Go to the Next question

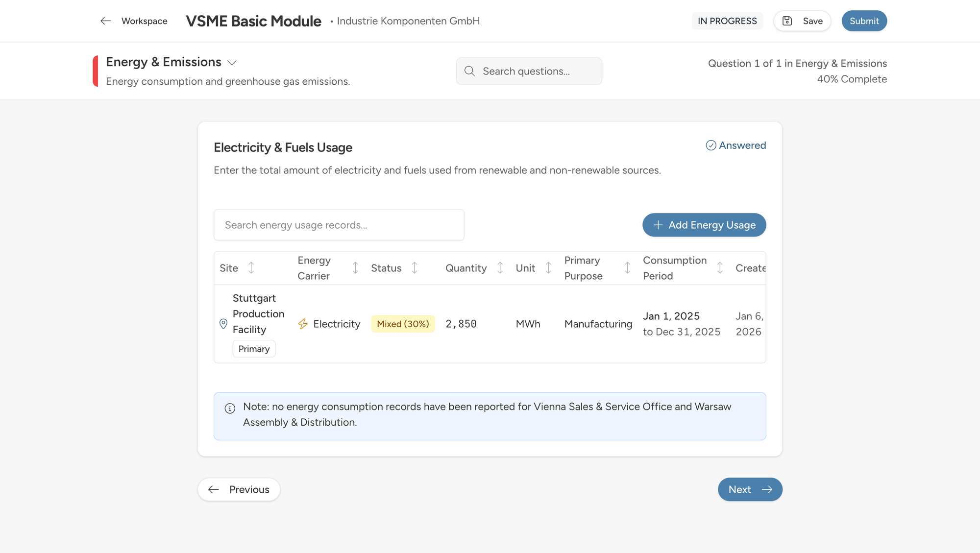click(x=750, y=489)
